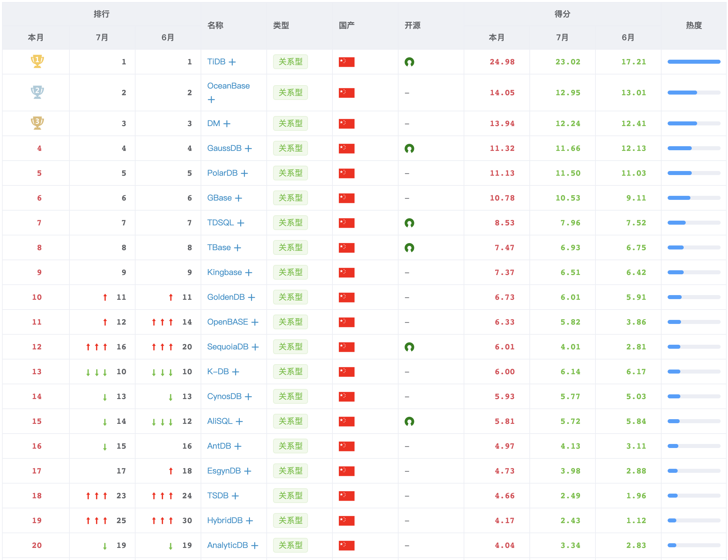Image resolution: width=728 pixels, height=560 pixels.
Task: Click the China flag icon in the TiDB row
Action: tap(346, 62)
